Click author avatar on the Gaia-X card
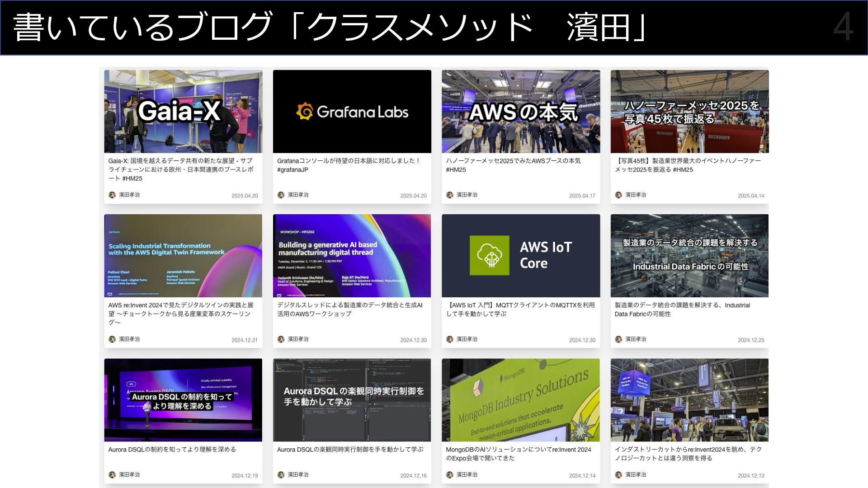Image resolution: width=868 pixels, height=488 pixels. click(x=112, y=195)
